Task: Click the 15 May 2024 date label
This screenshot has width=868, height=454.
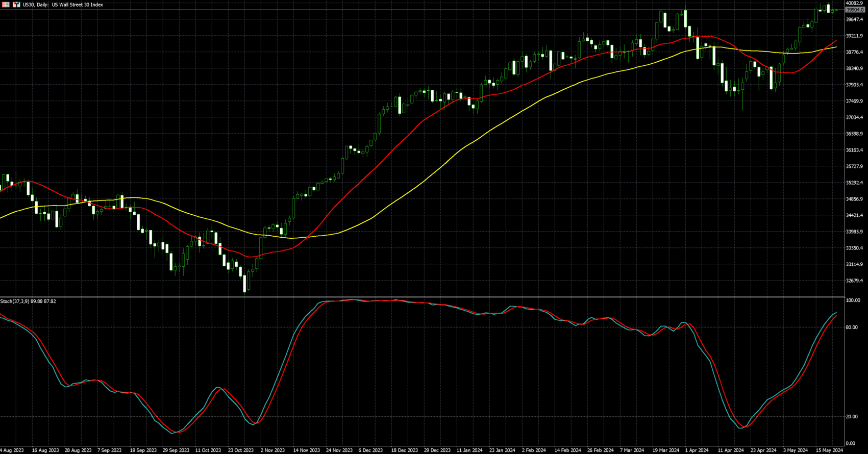Action: [x=830, y=450]
